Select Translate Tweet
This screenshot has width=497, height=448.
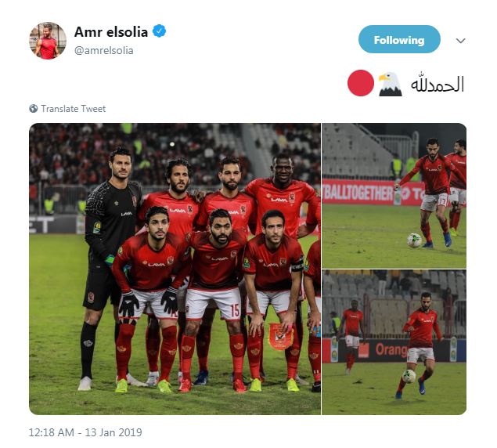pos(74,109)
